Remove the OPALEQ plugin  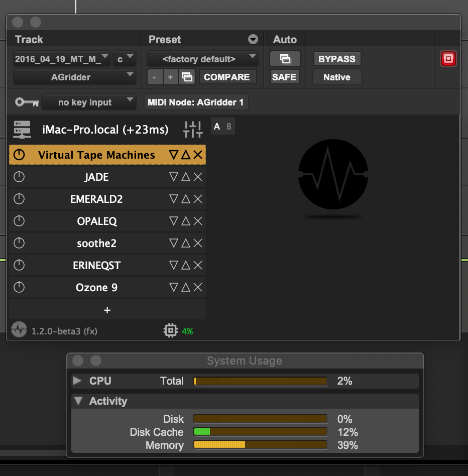coord(198,221)
